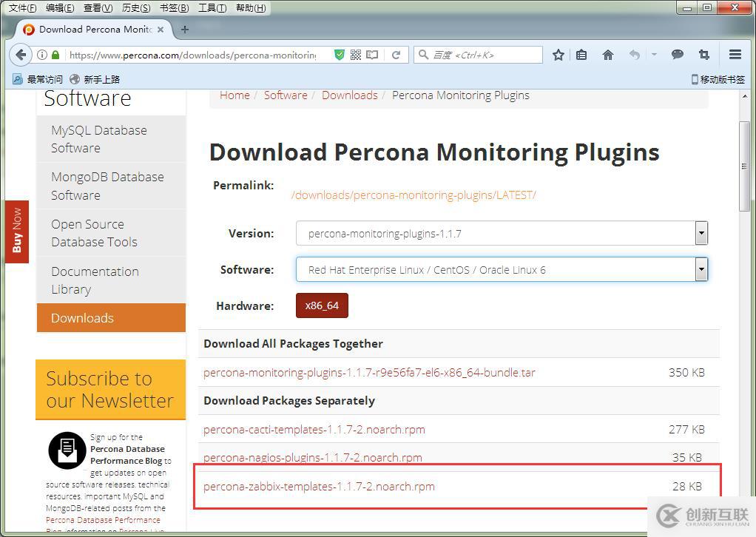Open the site security shield icon
Screen dimensions: 756x537
tap(340, 54)
